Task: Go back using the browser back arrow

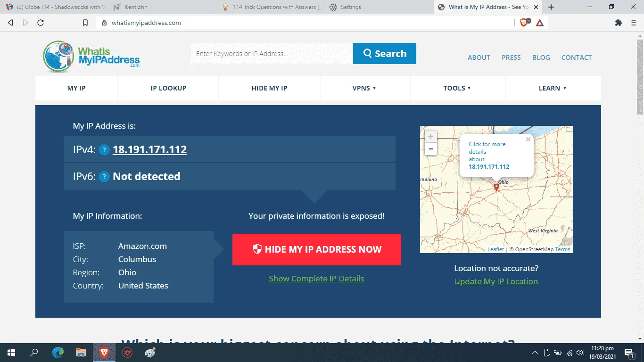Action: click(x=11, y=23)
